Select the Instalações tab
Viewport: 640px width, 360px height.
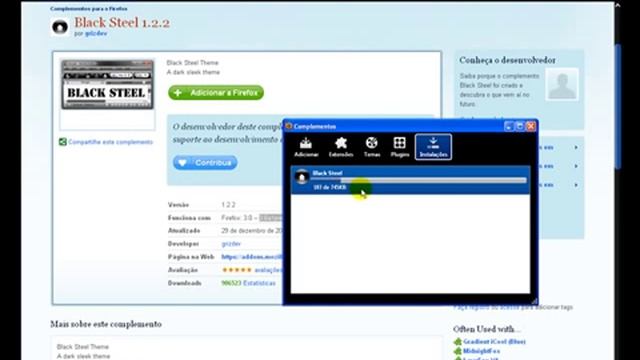coord(433,147)
